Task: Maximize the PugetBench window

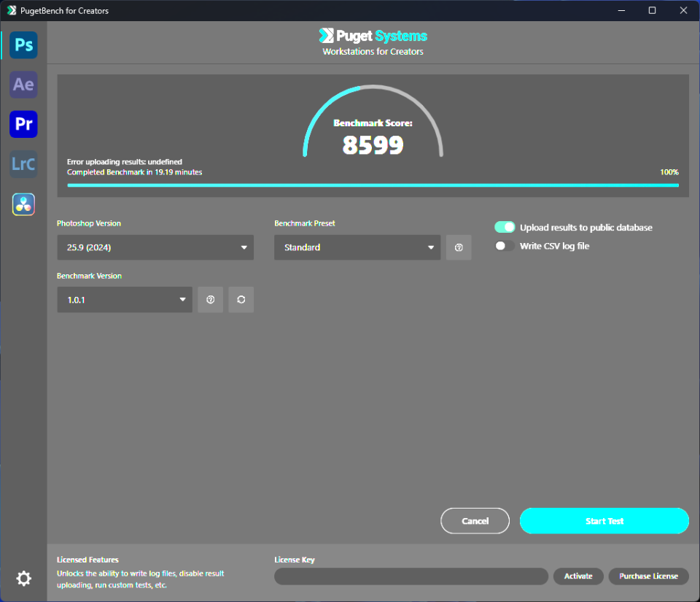Action: [652, 10]
